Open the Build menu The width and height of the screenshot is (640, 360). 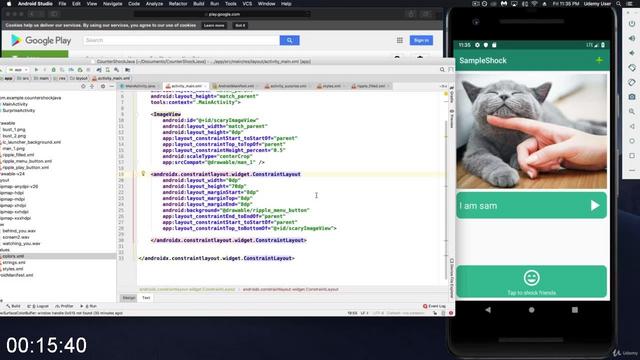(199, 4)
